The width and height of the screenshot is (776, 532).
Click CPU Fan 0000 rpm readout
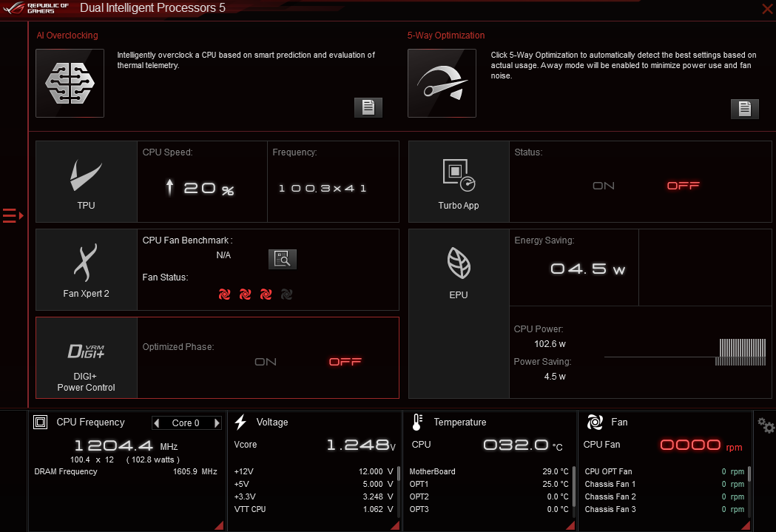(x=701, y=445)
